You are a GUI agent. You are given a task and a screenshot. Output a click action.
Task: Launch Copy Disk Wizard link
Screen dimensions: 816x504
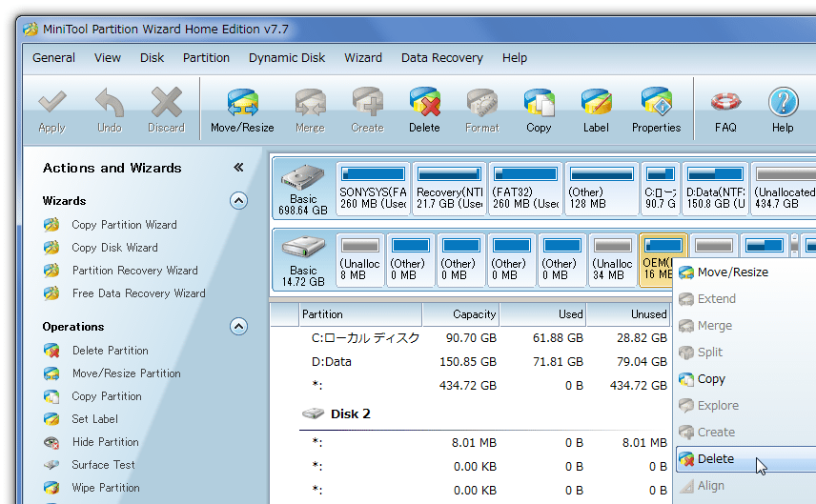114,248
